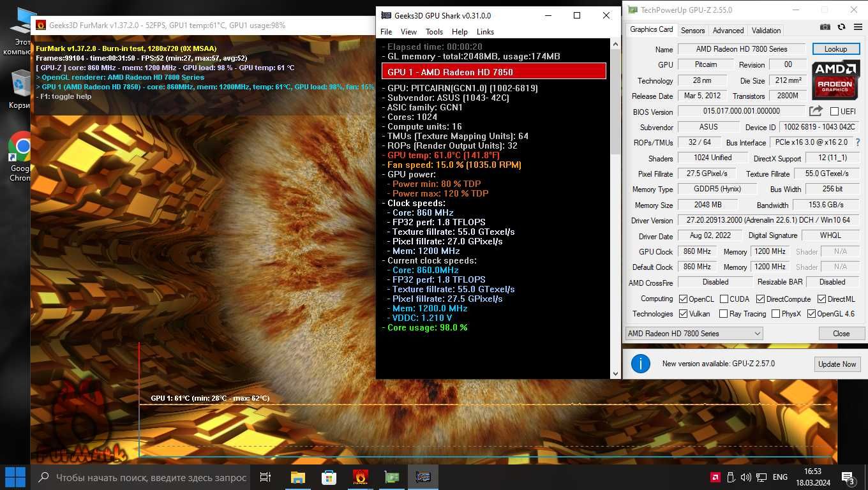868x490 pixels.
Task: Click the Windows taskbar search field
Action: (x=140, y=477)
